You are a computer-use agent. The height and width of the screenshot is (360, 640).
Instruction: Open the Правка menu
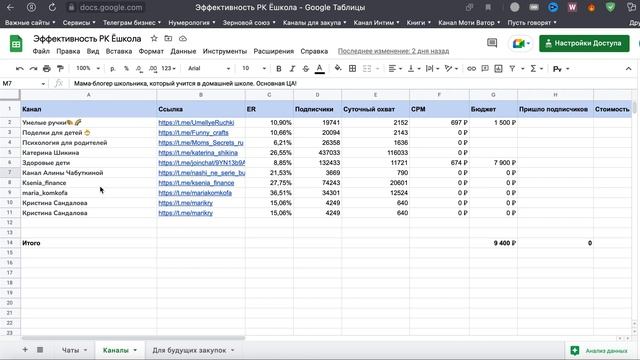[x=68, y=51]
